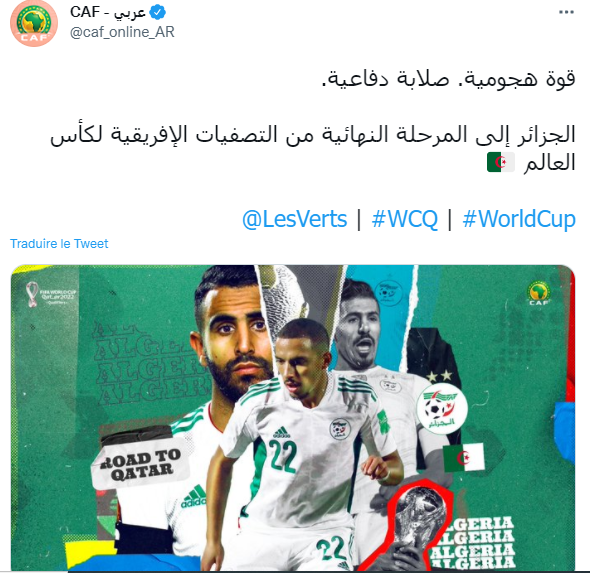
Task: Click the number 22 on the jersey
Action: pyautogui.click(x=283, y=456)
